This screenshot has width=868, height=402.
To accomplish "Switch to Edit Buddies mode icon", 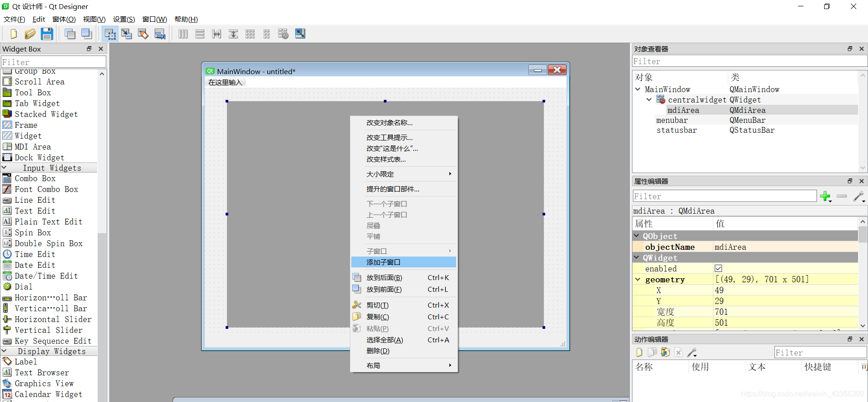I will coord(143,34).
